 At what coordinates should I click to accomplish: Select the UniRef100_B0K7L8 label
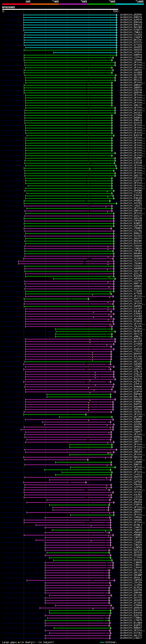point(131,610)
